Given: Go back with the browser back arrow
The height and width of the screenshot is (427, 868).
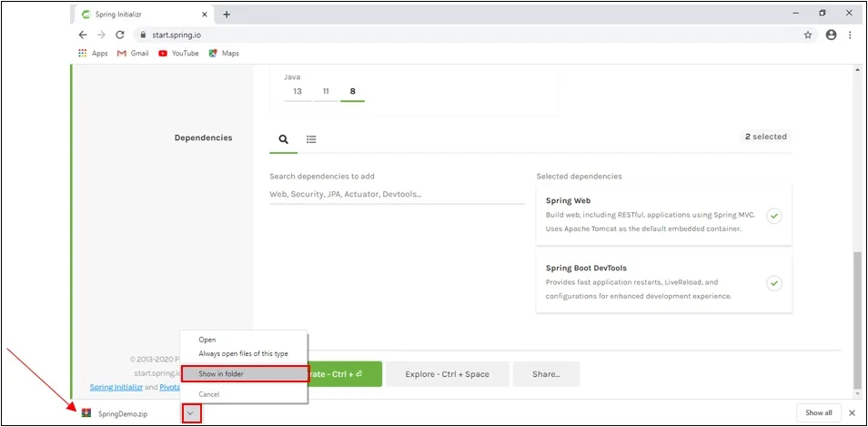Looking at the screenshot, I should pyautogui.click(x=83, y=35).
